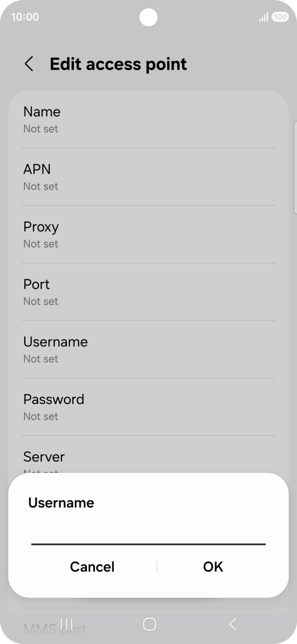The height and width of the screenshot is (644, 297).
Task: Tap the Recents button in navigation bar
Action: pyautogui.click(x=67, y=625)
